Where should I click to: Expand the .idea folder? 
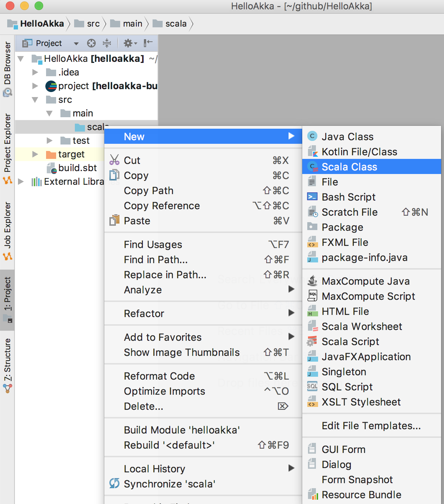click(x=35, y=72)
